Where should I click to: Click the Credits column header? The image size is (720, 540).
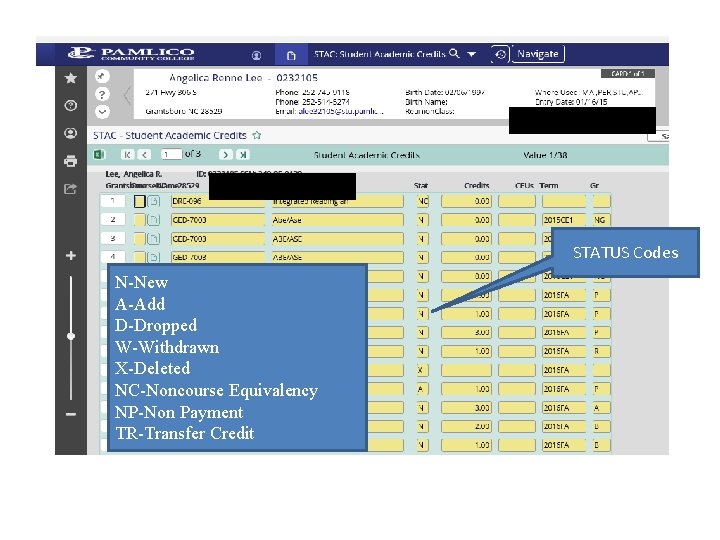tap(477, 186)
